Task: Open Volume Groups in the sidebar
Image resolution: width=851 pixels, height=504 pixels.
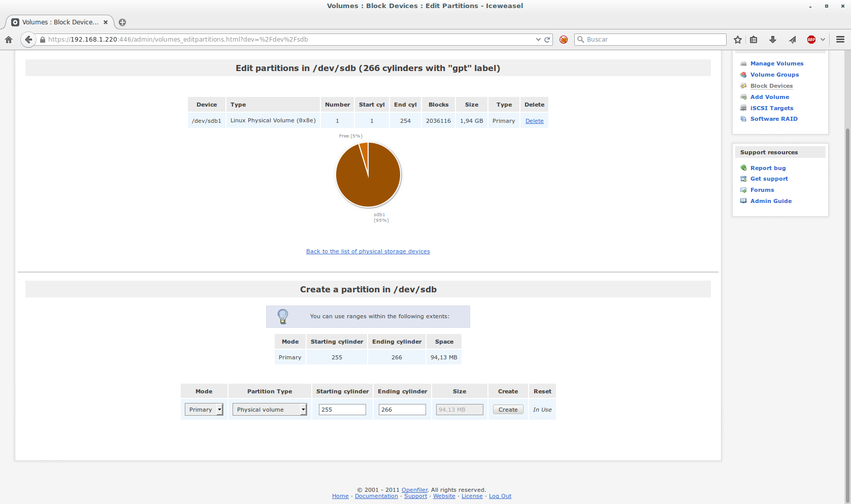Action: (x=774, y=75)
